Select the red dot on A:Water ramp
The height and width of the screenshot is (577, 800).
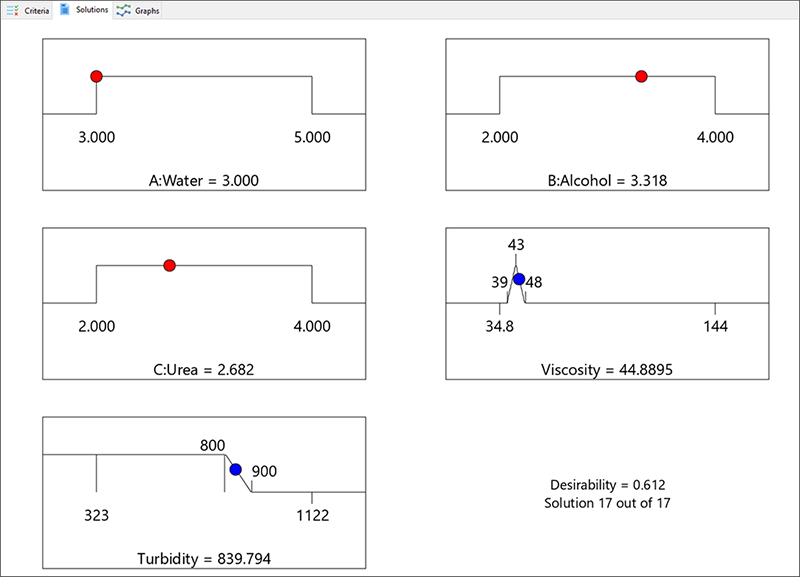[x=96, y=76]
